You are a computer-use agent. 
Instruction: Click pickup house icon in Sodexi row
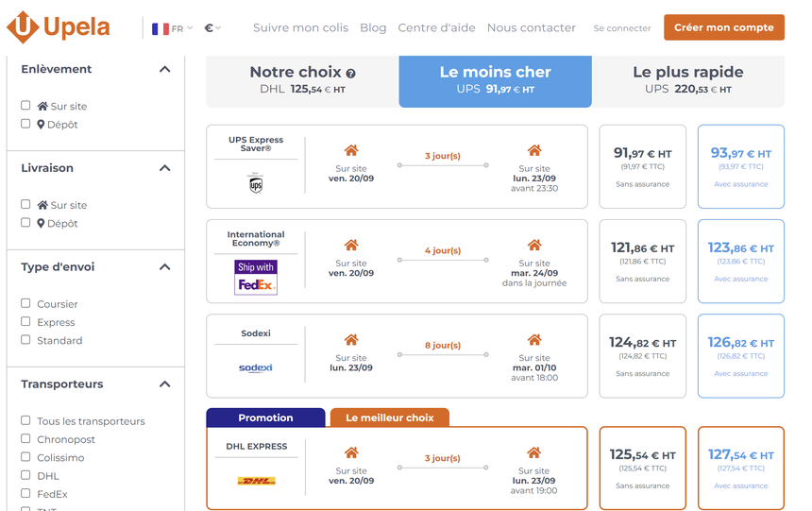tap(351, 339)
